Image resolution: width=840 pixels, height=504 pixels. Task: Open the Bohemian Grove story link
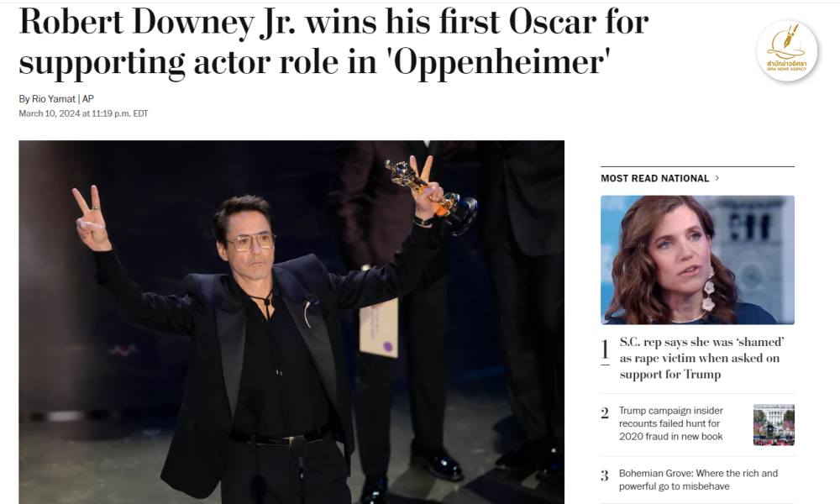[698, 480]
